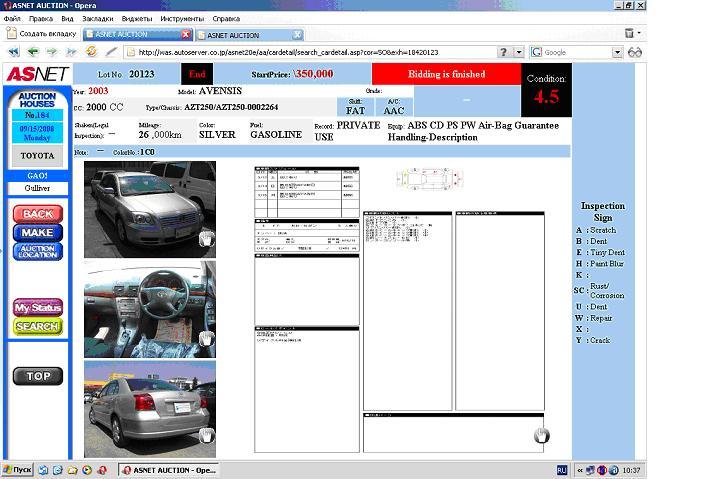The height and width of the screenshot is (479, 720).
Task: Click the TOYOTA auction house button
Action: [37, 156]
